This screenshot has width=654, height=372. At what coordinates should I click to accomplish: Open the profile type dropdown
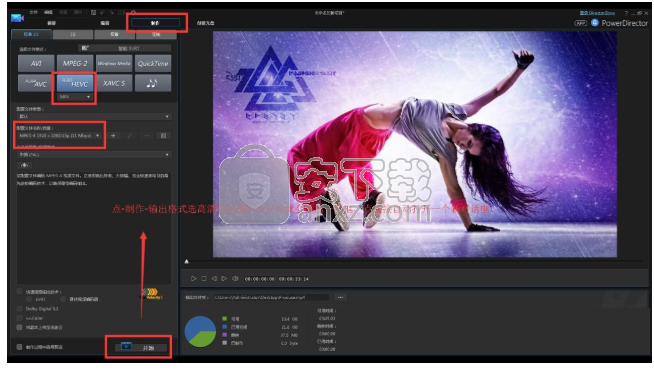point(94,116)
